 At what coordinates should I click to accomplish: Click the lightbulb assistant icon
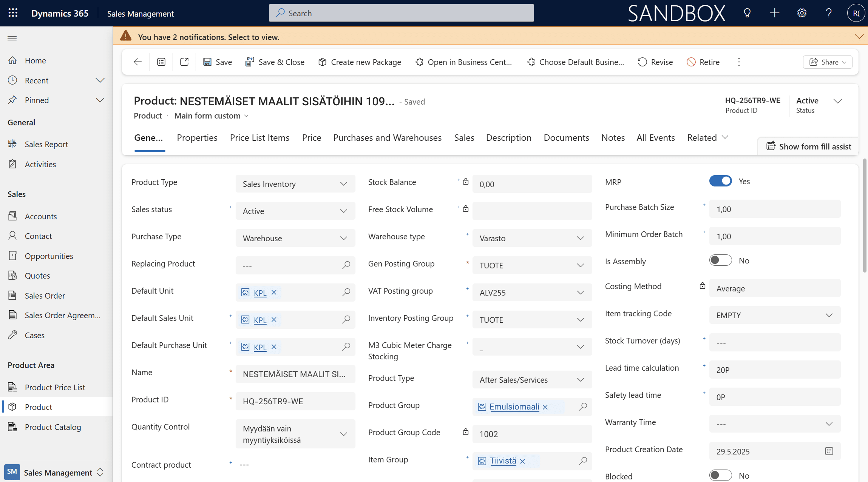click(747, 13)
